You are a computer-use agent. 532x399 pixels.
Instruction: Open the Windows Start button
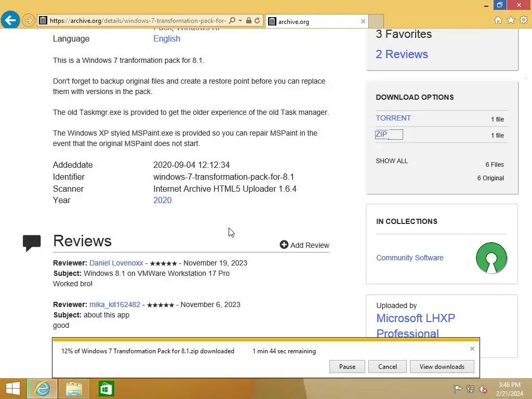(12, 389)
